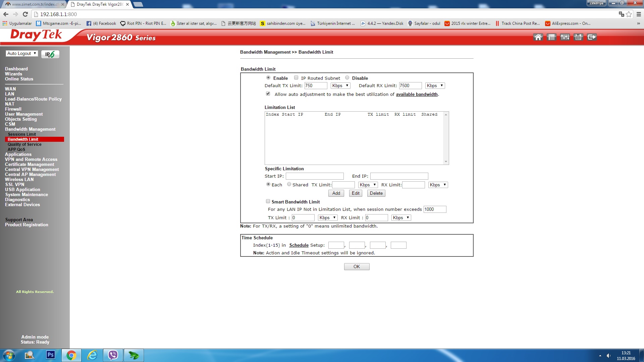Open Sessions Limit in the sidebar
This screenshot has width=644, height=362.
tap(22, 134)
